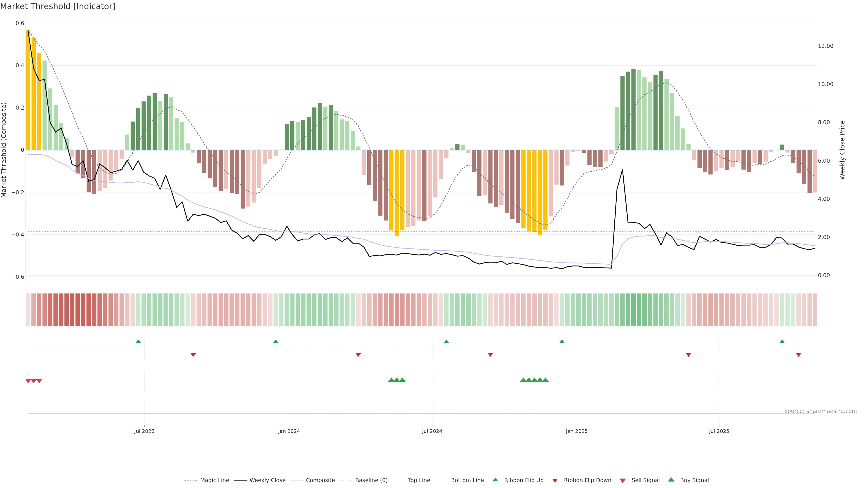Click the Market Threshold [Indicator] title
The image size is (868, 488).
click(58, 6)
